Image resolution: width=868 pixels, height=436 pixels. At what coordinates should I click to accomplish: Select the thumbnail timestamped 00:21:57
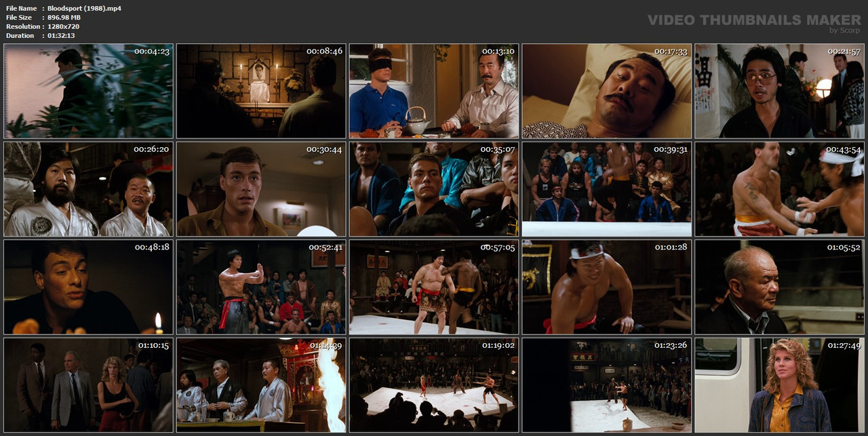[x=780, y=91]
